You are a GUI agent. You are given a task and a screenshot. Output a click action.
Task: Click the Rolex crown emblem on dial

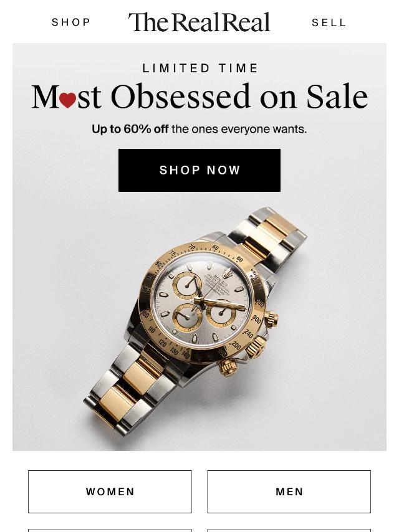pos(228,273)
